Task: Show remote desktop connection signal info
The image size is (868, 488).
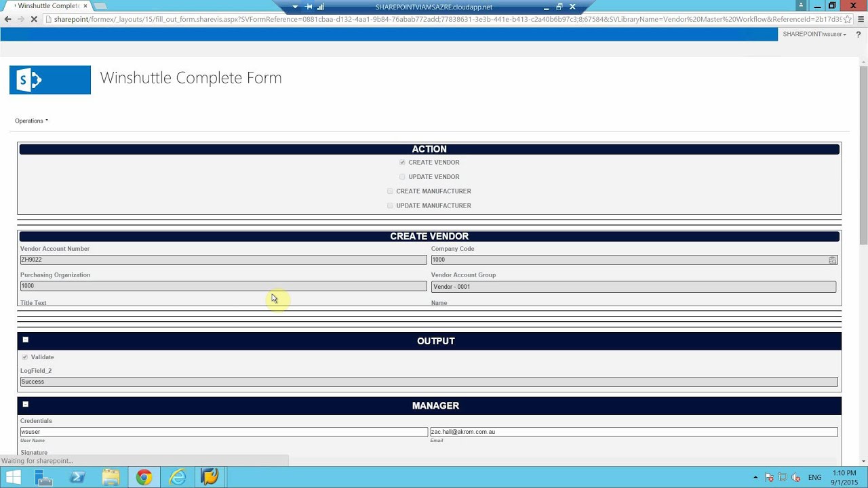Action: tap(321, 7)
